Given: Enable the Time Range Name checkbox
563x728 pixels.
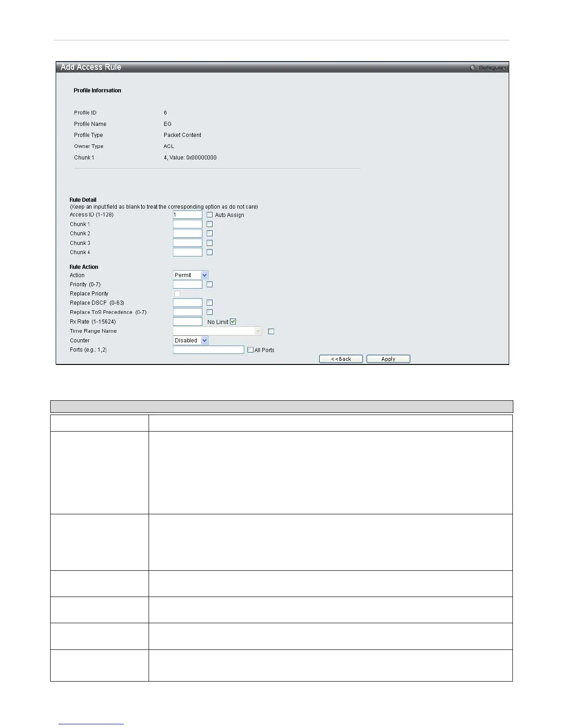Looking at the screenshot, I should [271, 331].
